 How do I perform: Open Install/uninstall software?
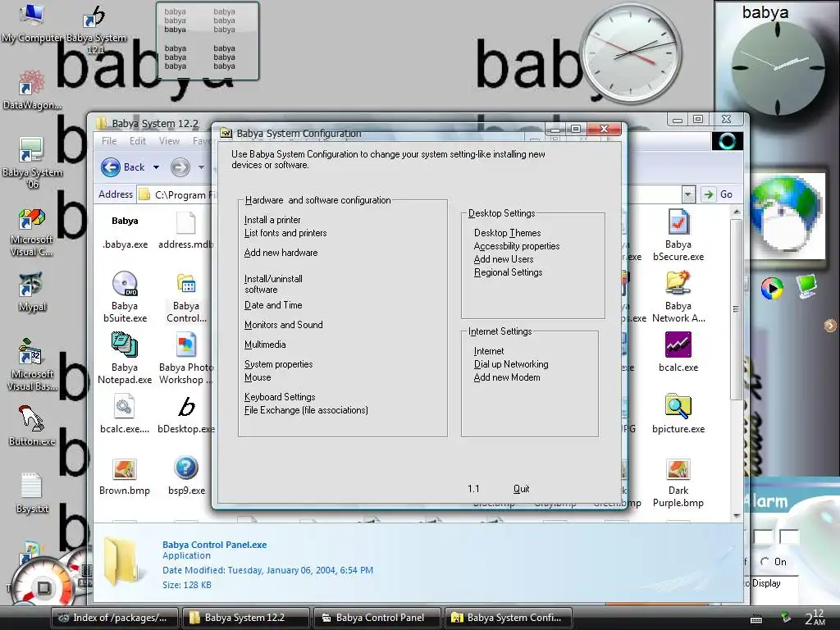(273, 284)
